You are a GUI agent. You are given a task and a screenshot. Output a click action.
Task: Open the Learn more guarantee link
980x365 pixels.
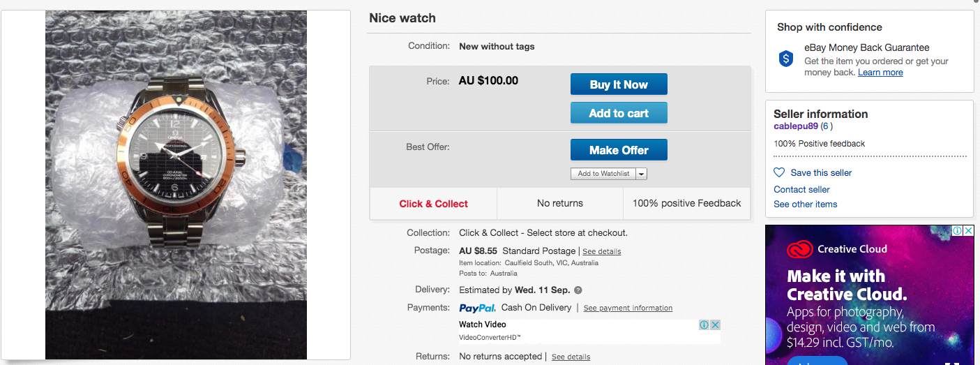tap(880, 73)
